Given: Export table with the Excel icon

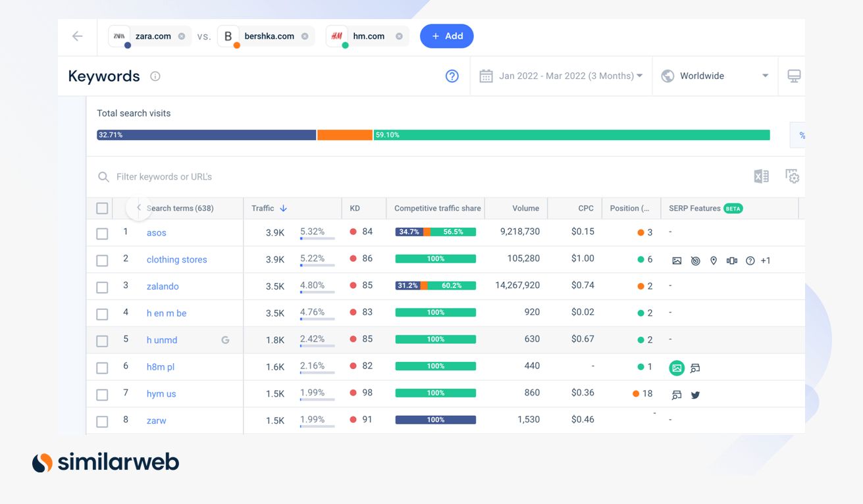Looking at the screenshot, I should pos(761,176).
